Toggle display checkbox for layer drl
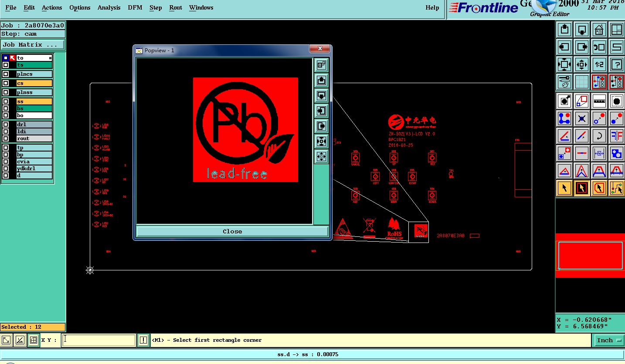This screenshot has width=625, height=364. (5, 125)
